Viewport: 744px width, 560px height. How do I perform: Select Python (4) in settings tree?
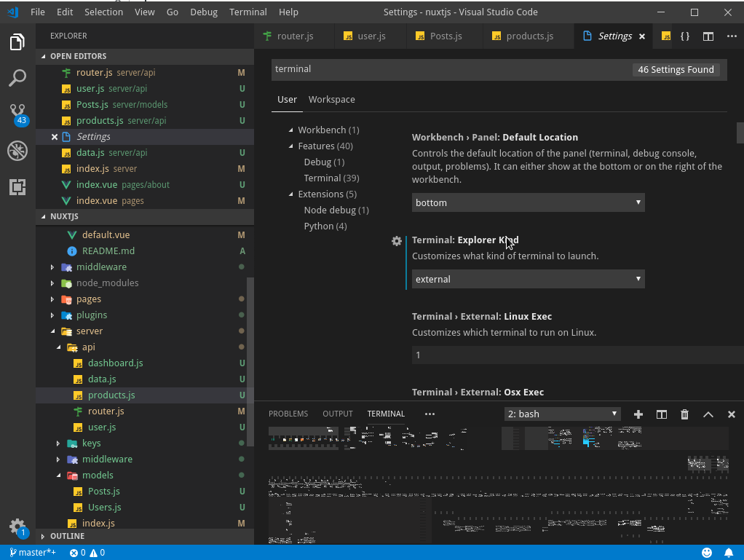[325, 226]
